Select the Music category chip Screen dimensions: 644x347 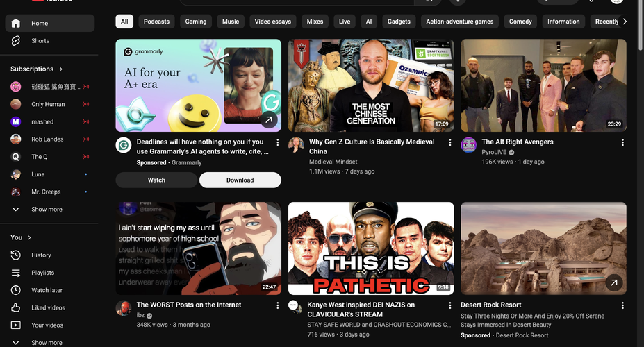click(x=231, y=22)
